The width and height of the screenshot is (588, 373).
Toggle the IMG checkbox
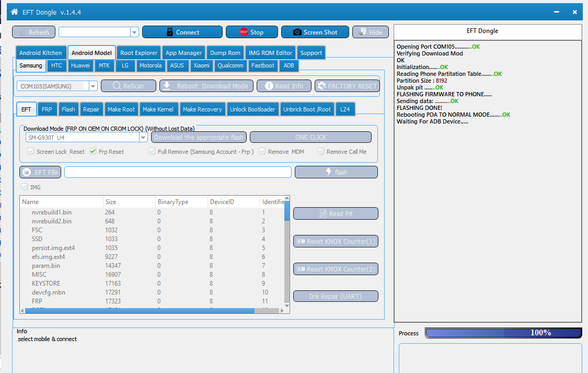(25, 187)
